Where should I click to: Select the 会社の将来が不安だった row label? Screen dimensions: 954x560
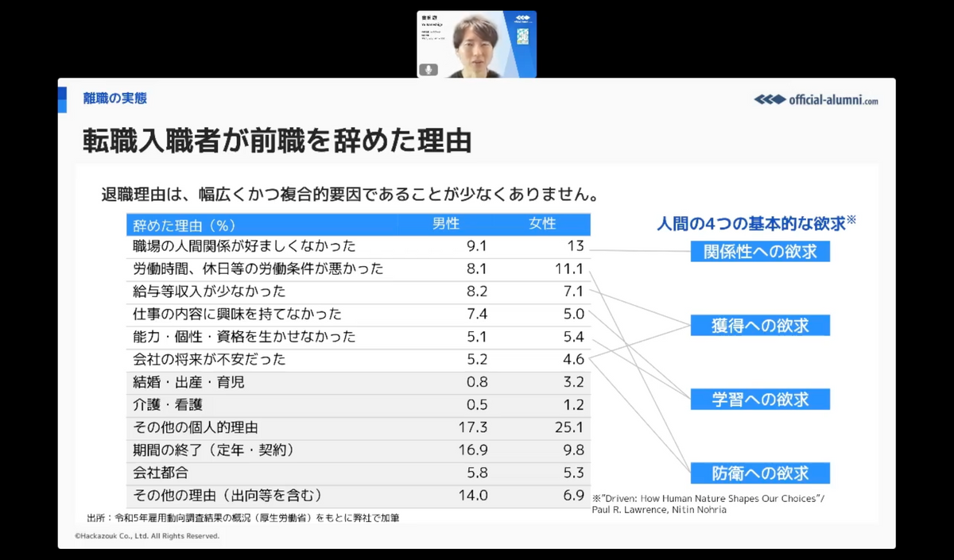209,360
